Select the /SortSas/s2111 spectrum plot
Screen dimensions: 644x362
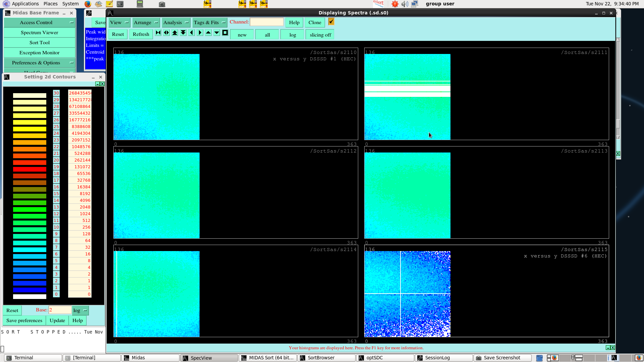pyautogui.click(x=486, y=94)
